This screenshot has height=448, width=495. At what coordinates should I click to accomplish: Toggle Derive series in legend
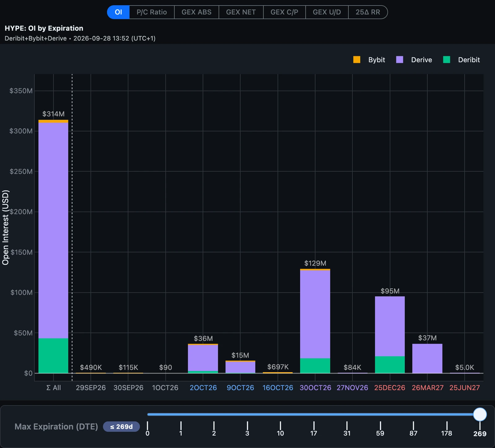point(414,60)
